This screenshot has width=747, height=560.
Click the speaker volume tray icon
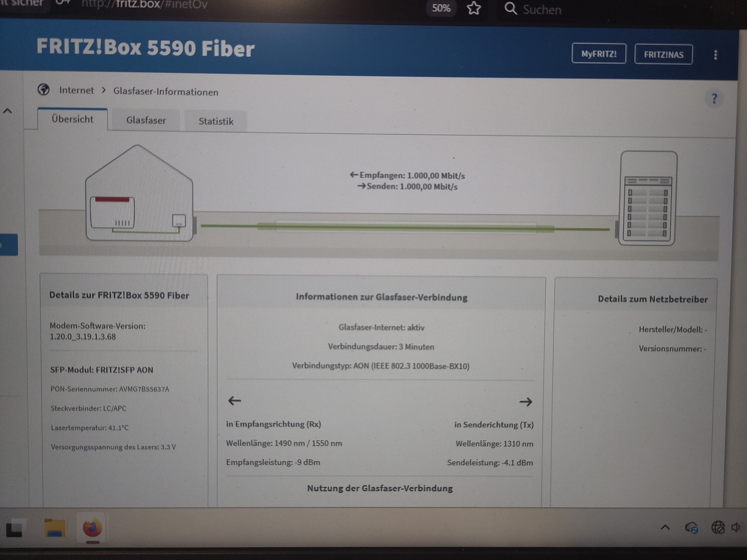(x=736, y=527)
